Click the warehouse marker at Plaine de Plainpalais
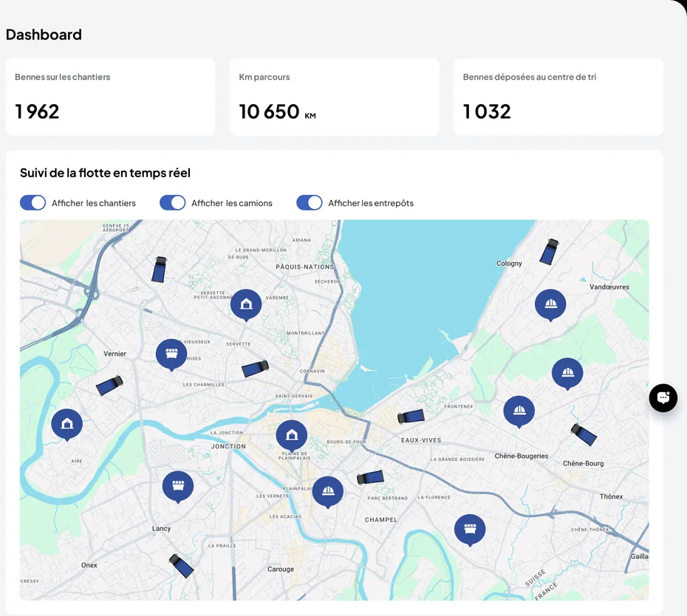This screenshot has height=616, width=687. [x=292, y=436]
